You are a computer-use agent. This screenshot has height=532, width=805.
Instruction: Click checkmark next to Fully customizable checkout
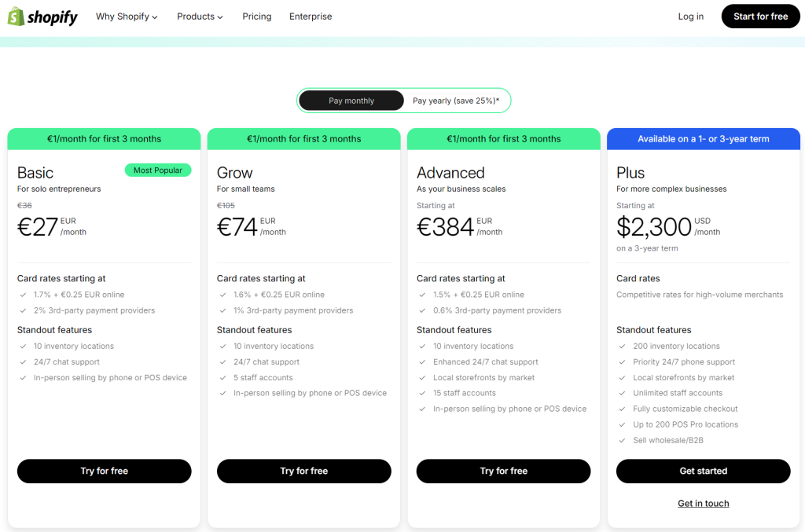621,409
